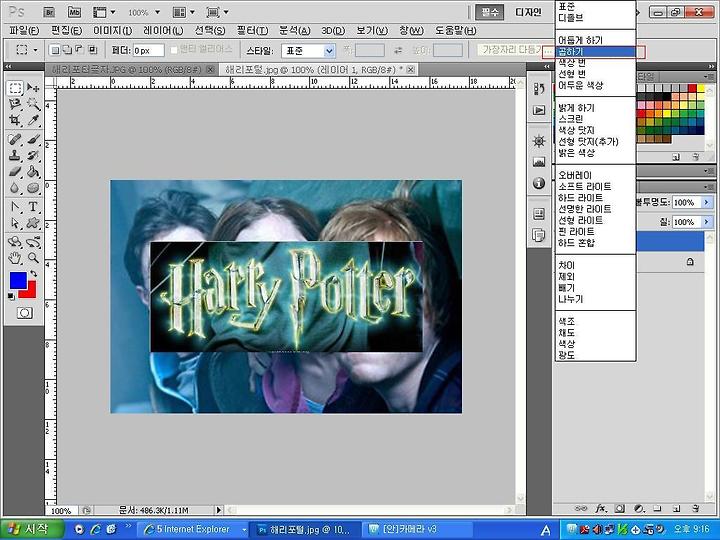
Task: Select the Pen tool
Action: [x=15, y=207]
